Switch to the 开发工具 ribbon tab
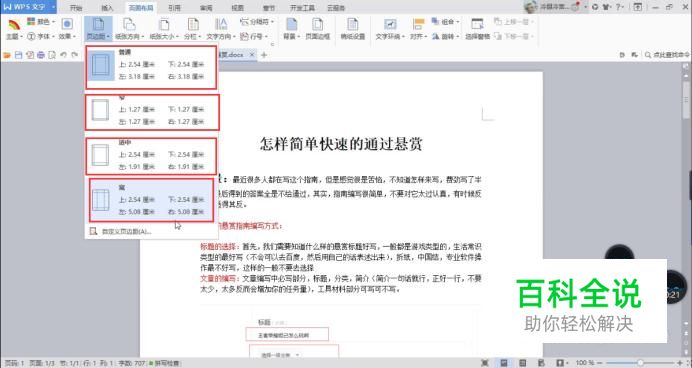Screen dimensions: 692x368 [302, 8]
